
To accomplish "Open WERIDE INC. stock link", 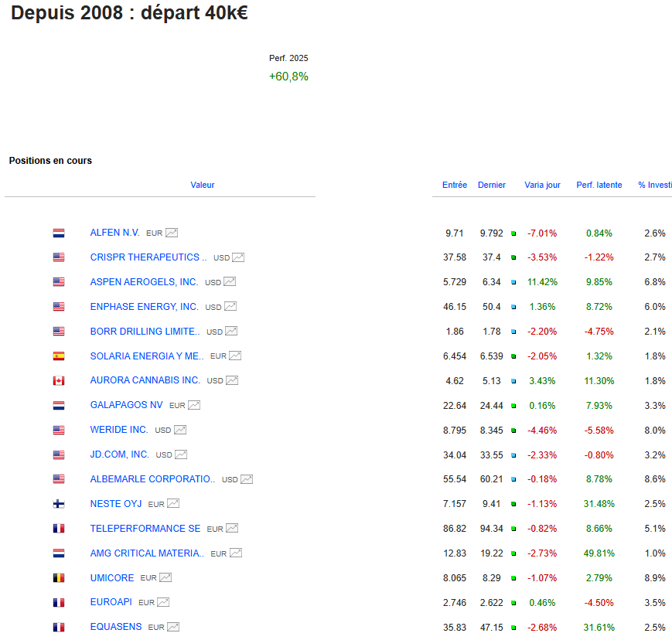I will [119, 430].
